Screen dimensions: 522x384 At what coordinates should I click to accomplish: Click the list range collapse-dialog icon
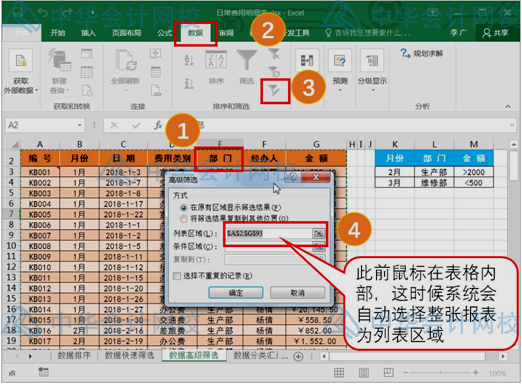point(318,233)
